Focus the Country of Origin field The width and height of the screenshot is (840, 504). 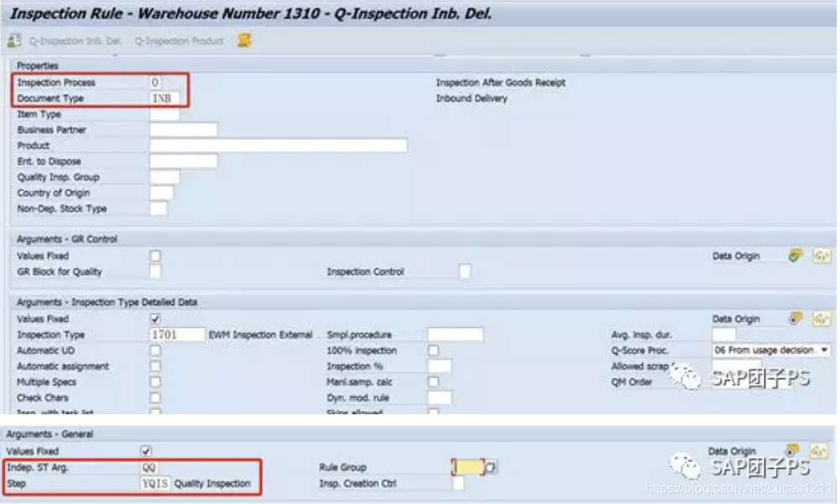tap(161, 193)
